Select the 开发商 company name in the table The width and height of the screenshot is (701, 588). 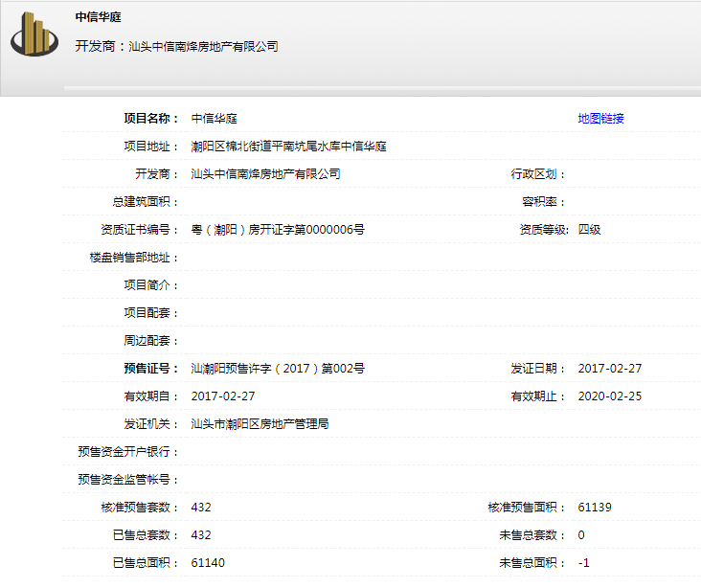point(265,174)
